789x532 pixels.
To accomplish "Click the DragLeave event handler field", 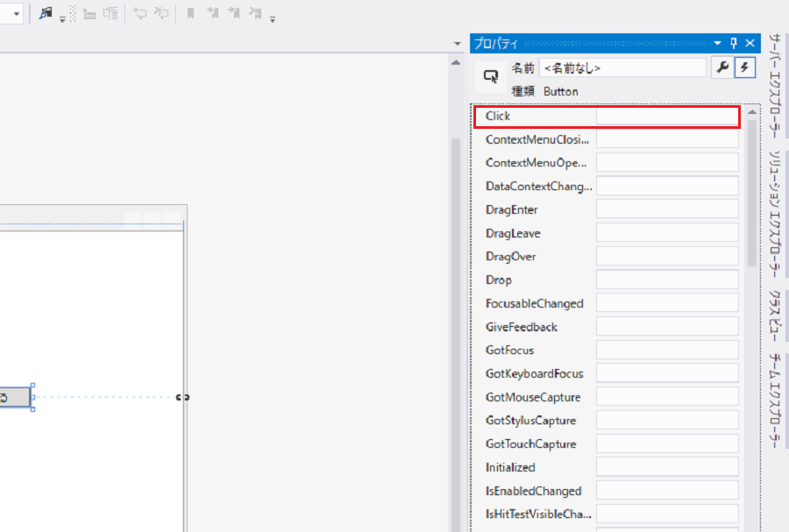I will pyautogui.click(x=667, y=233).
